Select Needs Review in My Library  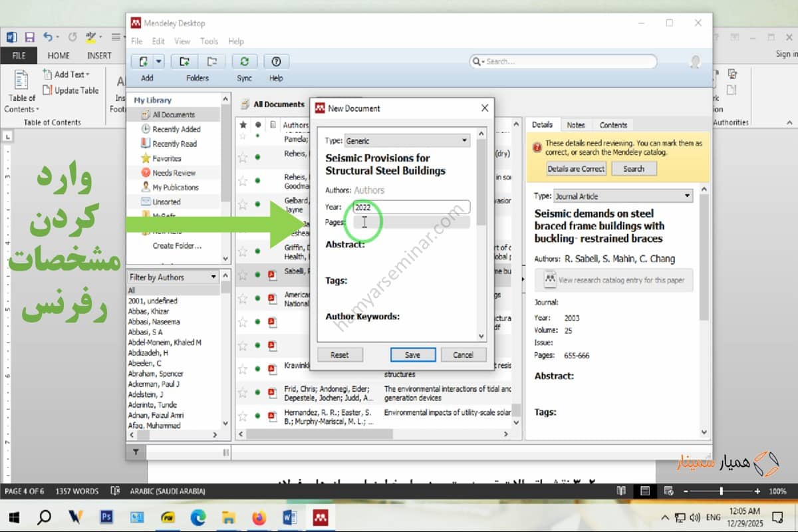174,173
